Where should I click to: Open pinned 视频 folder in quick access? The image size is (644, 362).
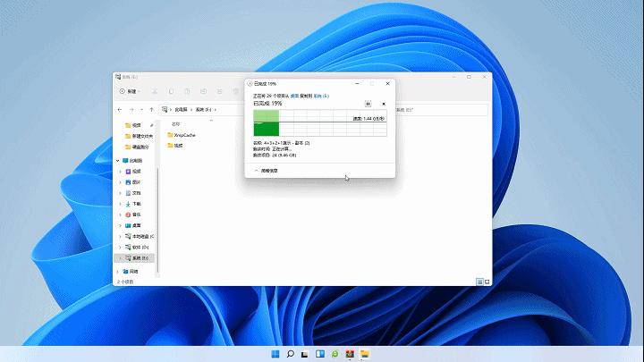pyautogui.click(x=136, y=125)
